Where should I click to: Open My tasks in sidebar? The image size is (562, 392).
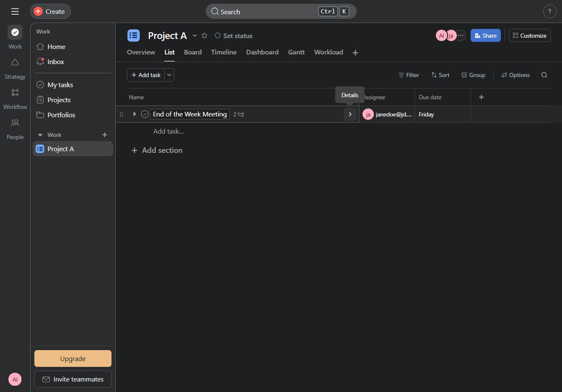click(x=73, y=85)
